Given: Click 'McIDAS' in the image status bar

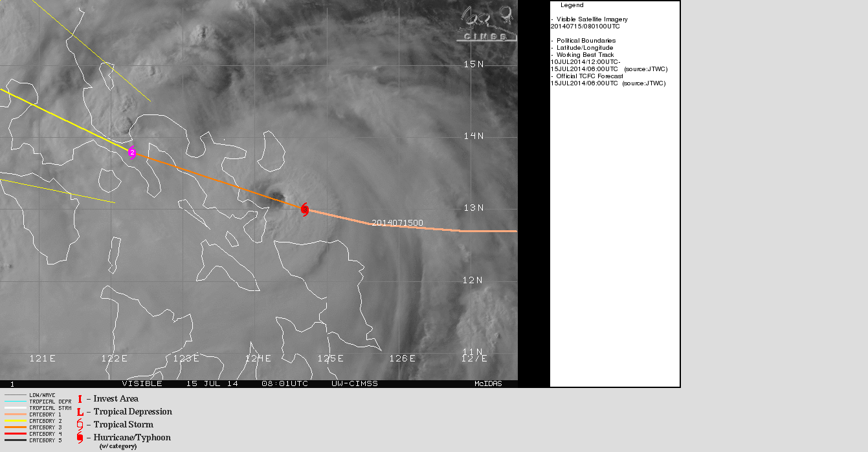Looking at the screenshot, I should click(488, 384).
